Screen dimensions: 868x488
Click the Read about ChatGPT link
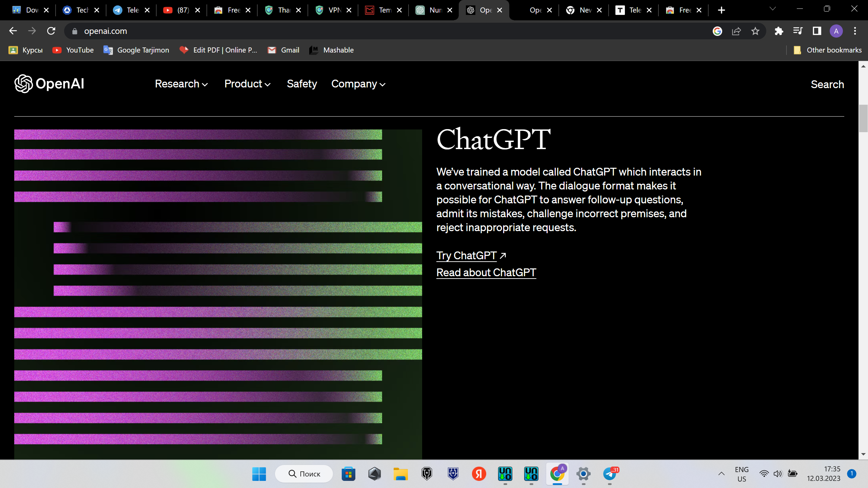pyautogui.click(x=486, y=272)
